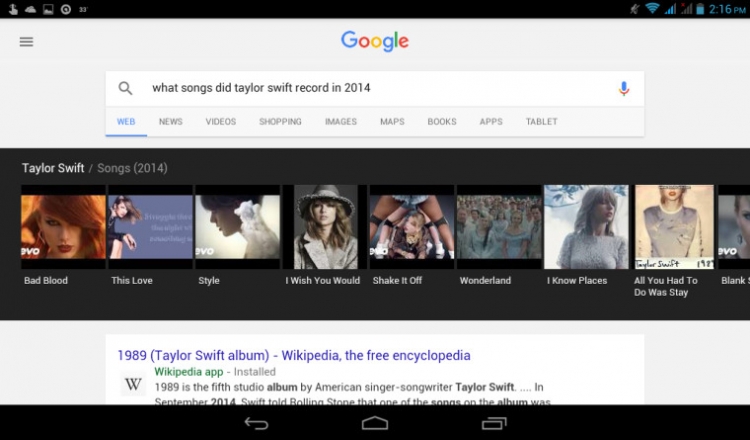Switch to the BOOKS tab
Screen dimensions: 750x440
pos(442,121)
